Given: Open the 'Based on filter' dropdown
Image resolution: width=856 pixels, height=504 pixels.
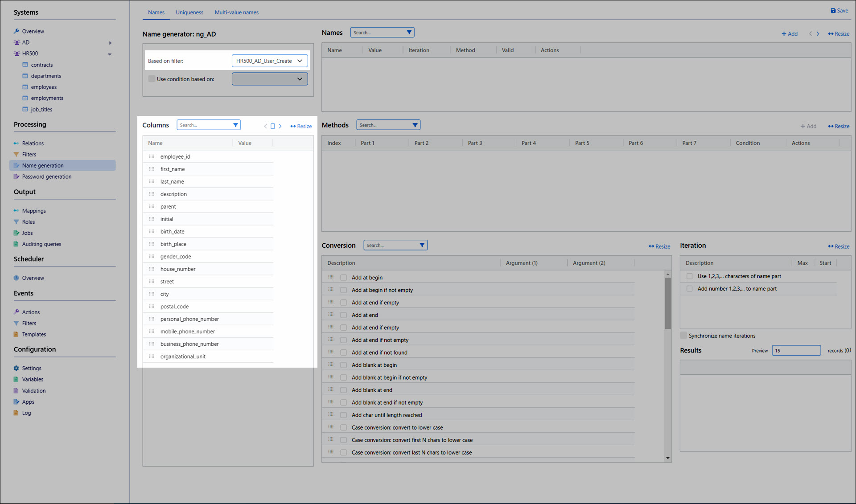Looking at the screenshot, I should coord(269,61).
